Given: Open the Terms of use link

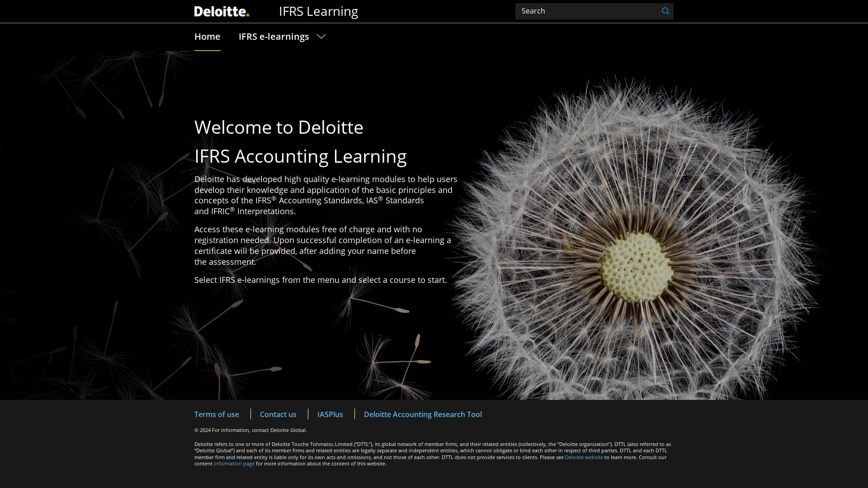Looking at the screenshot, I should tap(217, 414).
